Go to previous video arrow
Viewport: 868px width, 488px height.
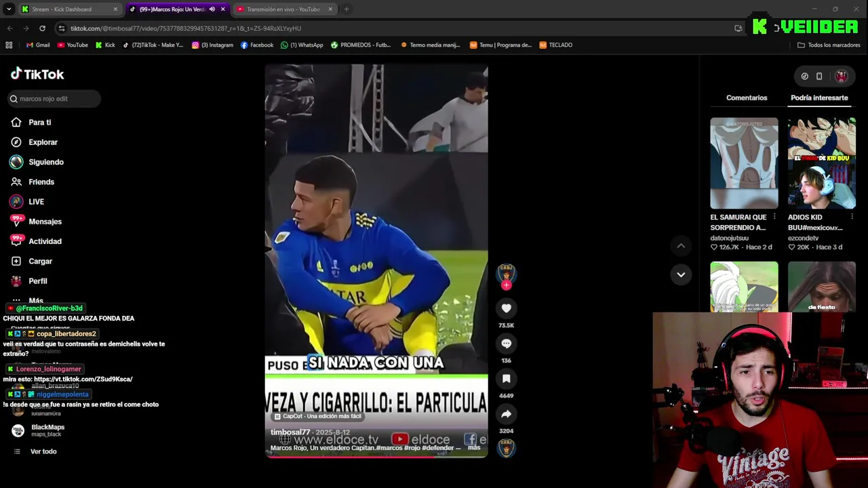point(681,245)
